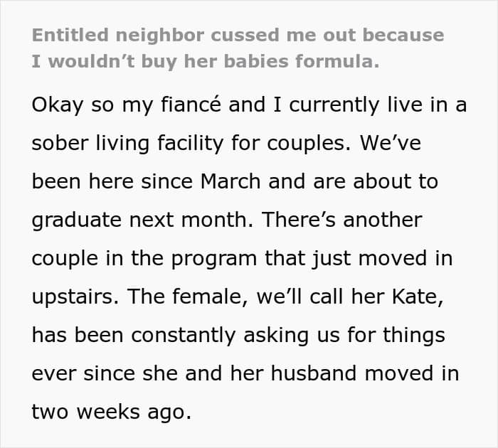The image size is (498, 448).
Task: Click the word 'sober' in the paragraph
Action: coord(60,143)
